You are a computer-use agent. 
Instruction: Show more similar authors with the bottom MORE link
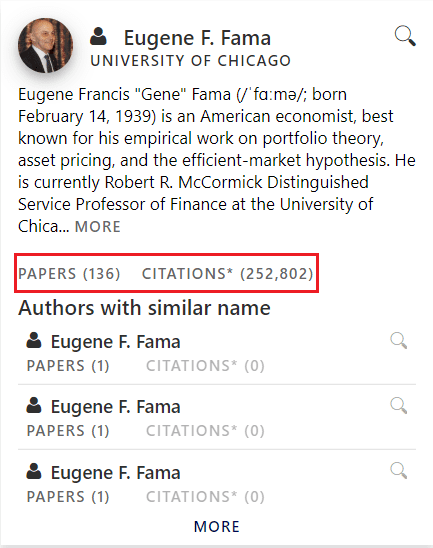pos(217,527)
